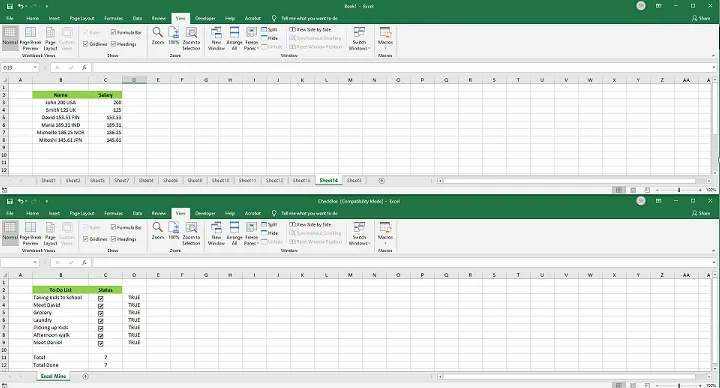Share the Book1 workbook
720x388 pixels.
pos(701,18)
